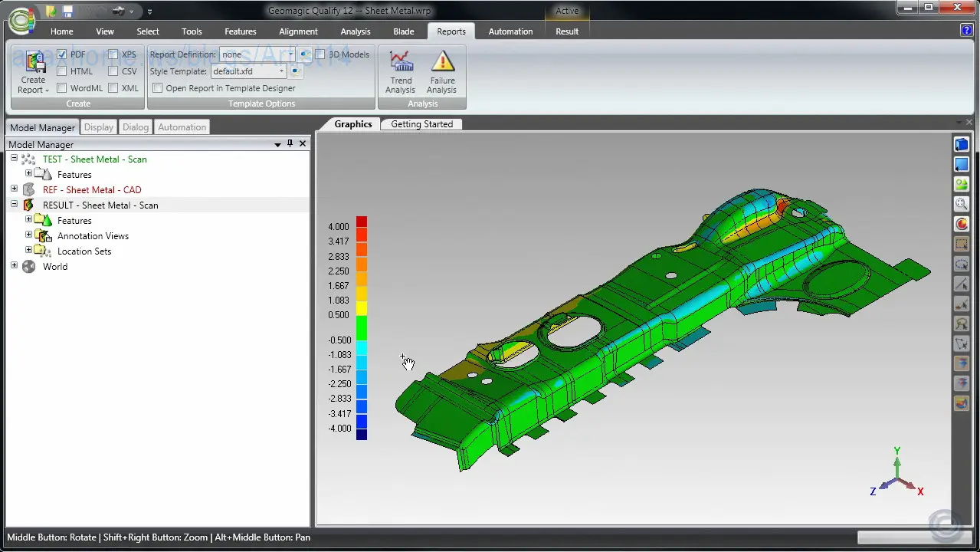Click the blue 3D cube view icon
This screenshot has height=552, width=980.
pyautogui.click(x=962, y=144)
